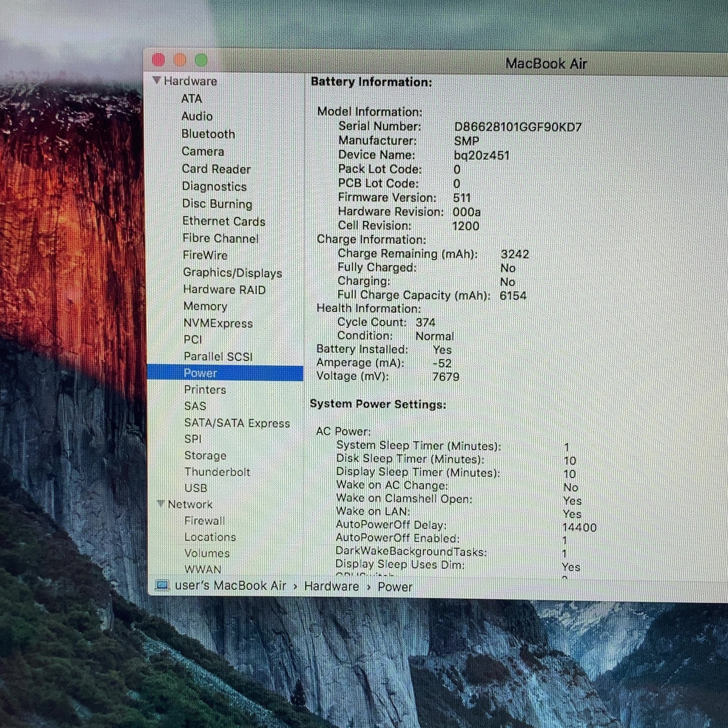
Task: Select Audio in the sidebar
Action: click(x=197, y=116)
